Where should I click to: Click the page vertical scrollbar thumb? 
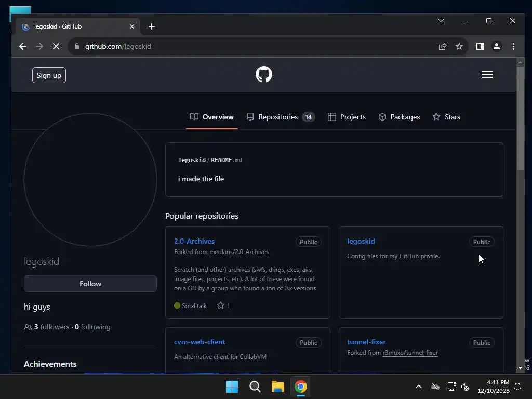pyautogui.click(x=520, y=118)
